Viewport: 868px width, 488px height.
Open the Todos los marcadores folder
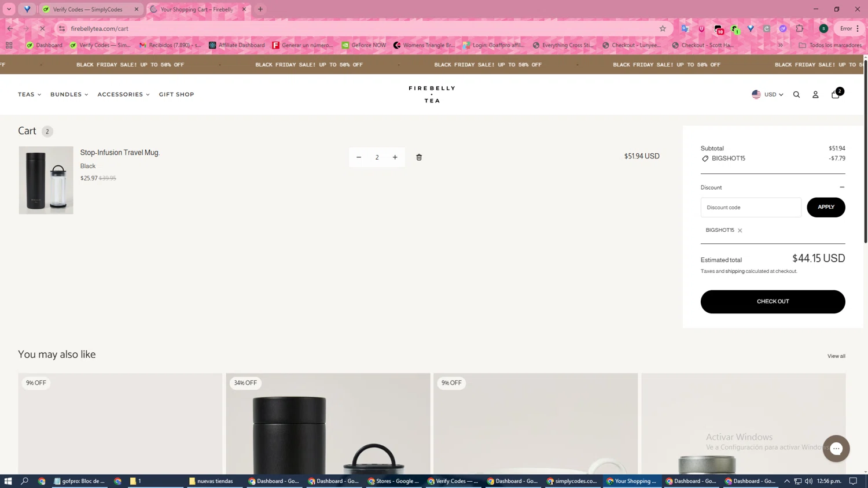coord(830,45)
